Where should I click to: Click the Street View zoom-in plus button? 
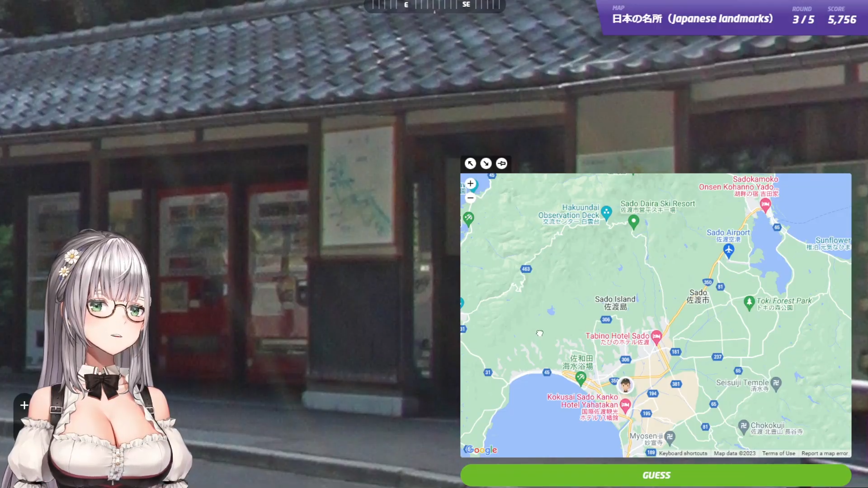pos(24,405)
